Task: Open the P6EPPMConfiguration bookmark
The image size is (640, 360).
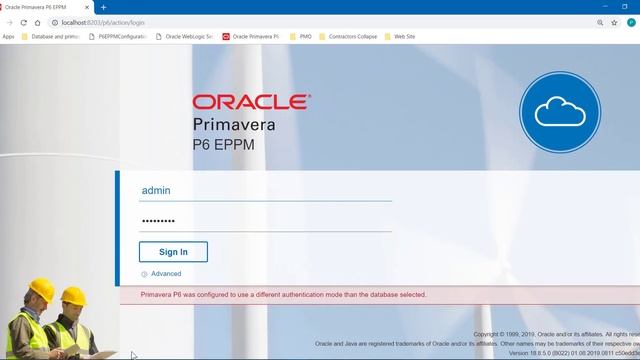Action: pyautogui.click(x=118, y=37)
